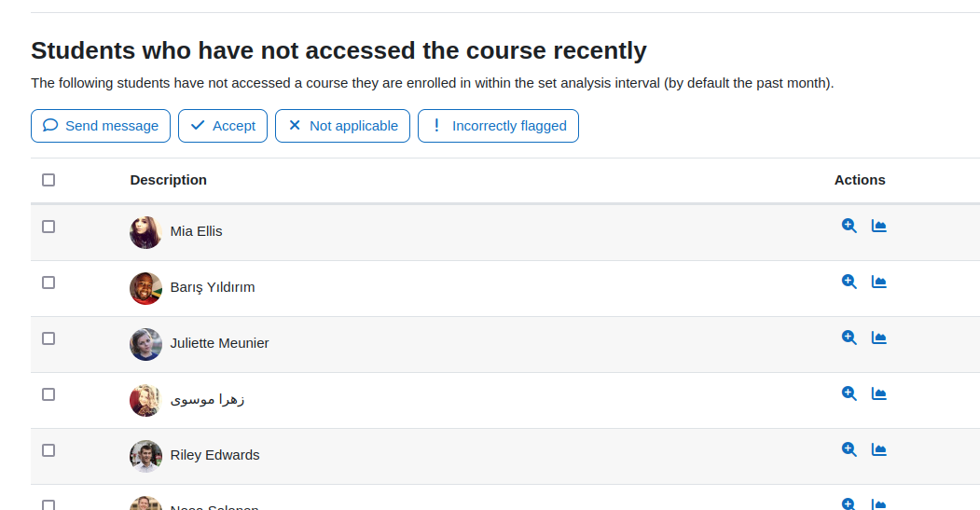Screen dimensions: 980x510
Task: Tick the select-all checkbox in the header
Action: (48, 180)
